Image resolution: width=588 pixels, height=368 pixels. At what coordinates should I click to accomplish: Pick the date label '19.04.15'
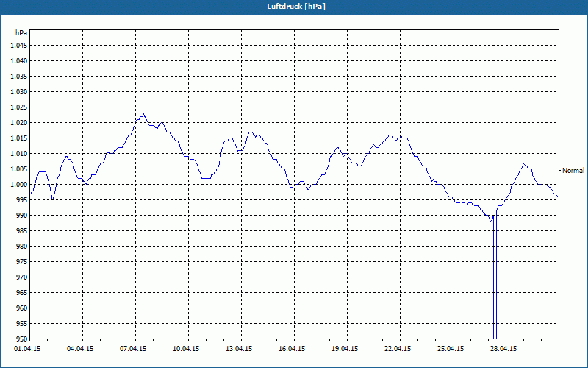pyautogui.click(x=345, y=349)
